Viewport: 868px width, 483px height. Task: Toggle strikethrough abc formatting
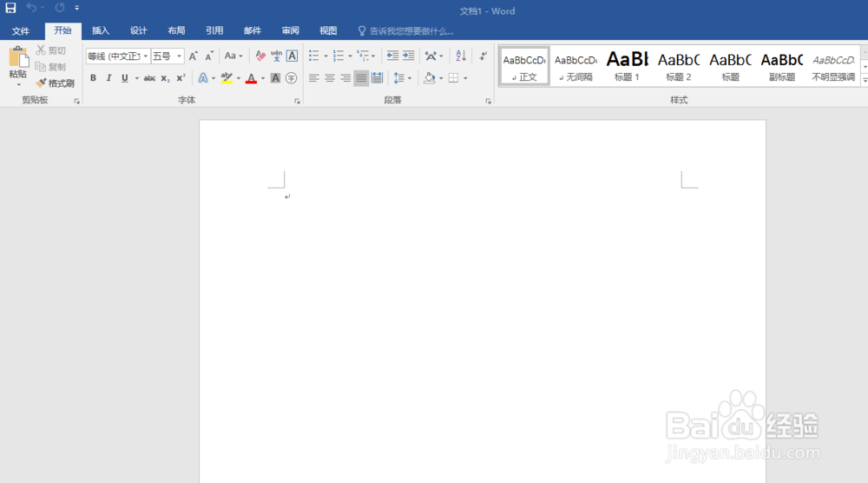[149, 78]
